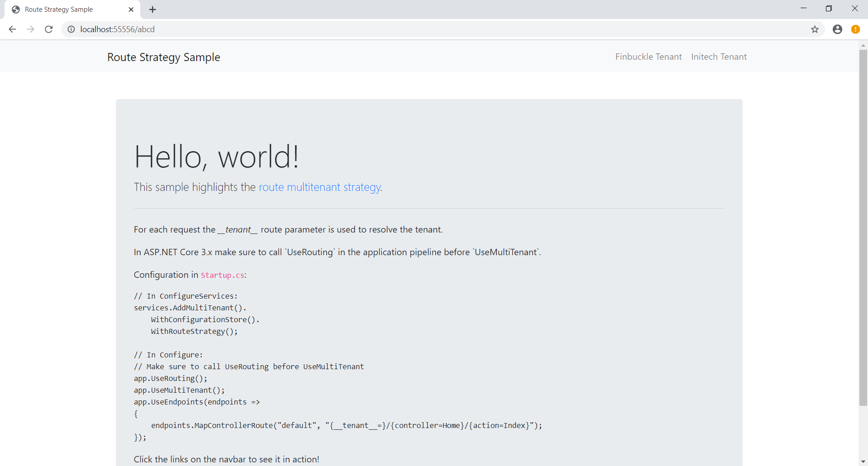The image size is (868, 466).
Task: Restore down the browser window
Action: 829,9
